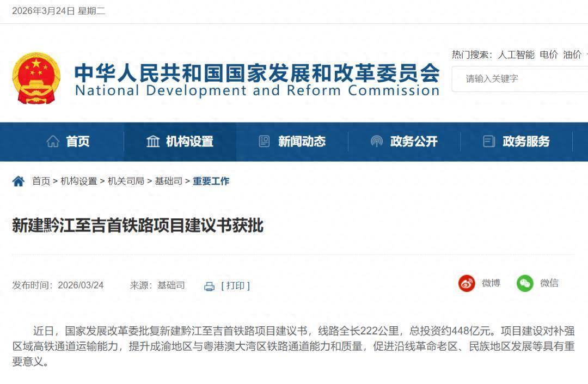Select the 政务服务 navigation tab
The image size is (588, 384).
(x=526, y=142)
